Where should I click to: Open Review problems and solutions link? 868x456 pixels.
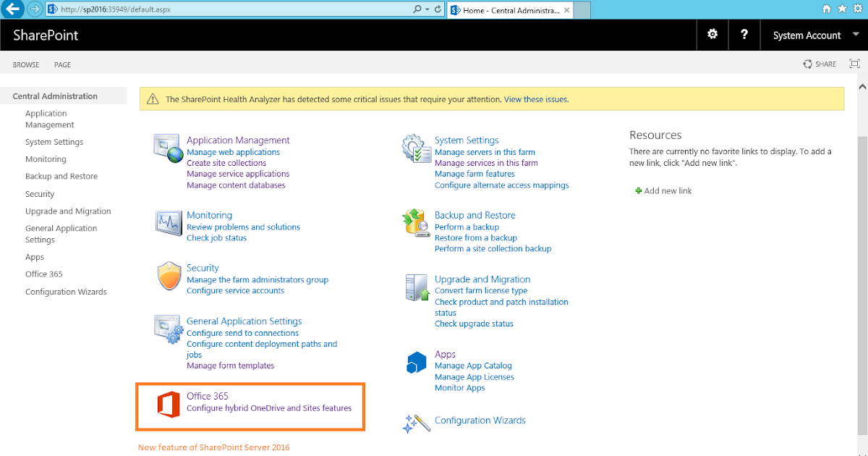pos(243,227)
